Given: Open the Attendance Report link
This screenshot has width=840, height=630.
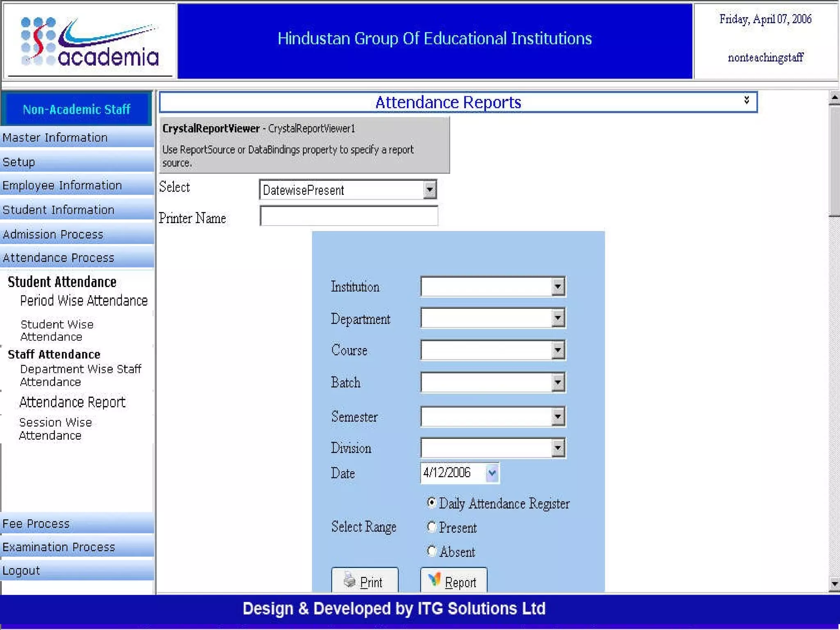Looking at the screenshot, I should pyautogui.click(x=72, y=402).
